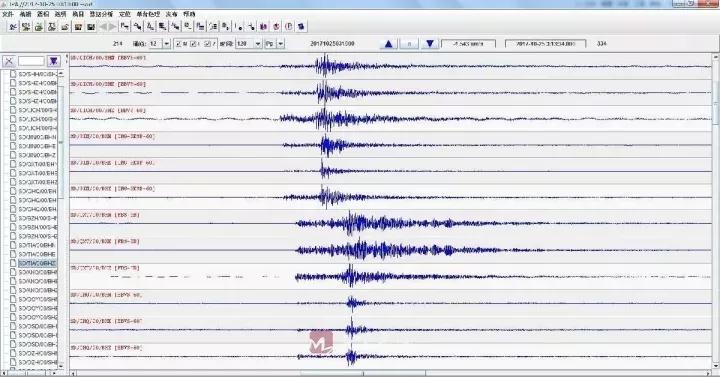The image size is (720, 377).
Task: Click the blue up-triangle amplitude button
Action: coord(388,44)
